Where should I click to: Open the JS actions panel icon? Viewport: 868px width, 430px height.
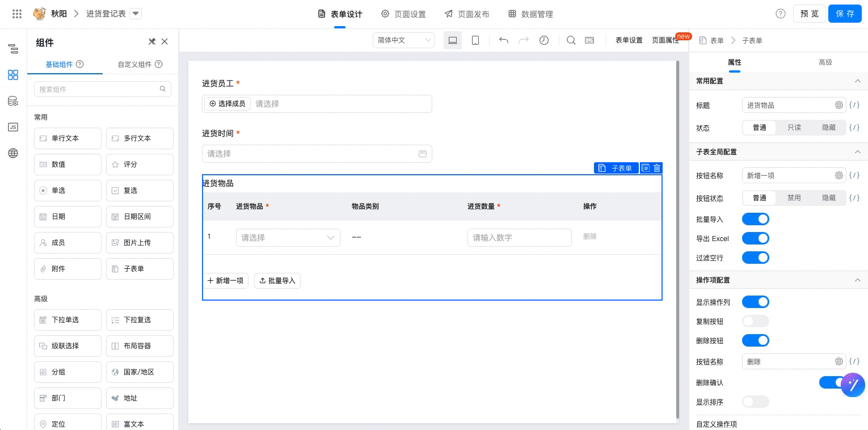click(13, 127)
